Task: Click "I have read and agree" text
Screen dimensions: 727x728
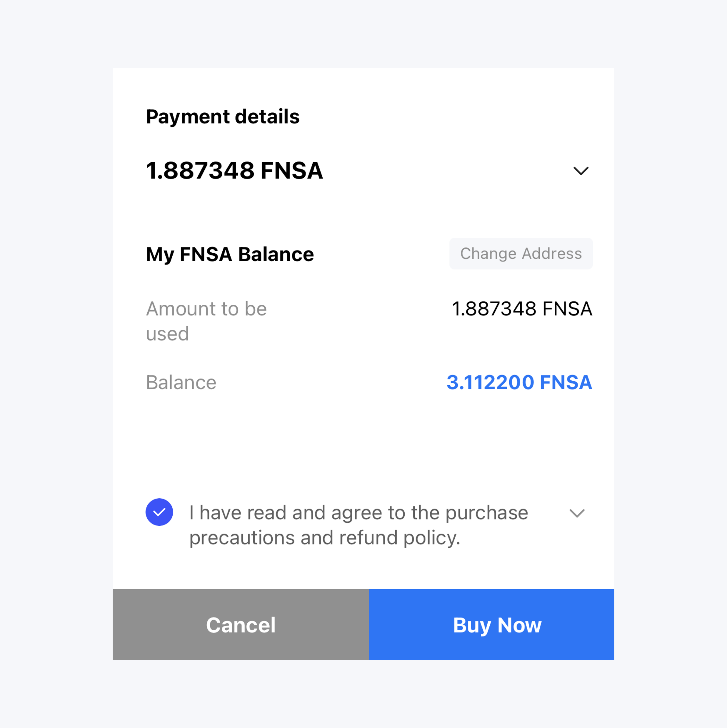Action: click(358, 513)
